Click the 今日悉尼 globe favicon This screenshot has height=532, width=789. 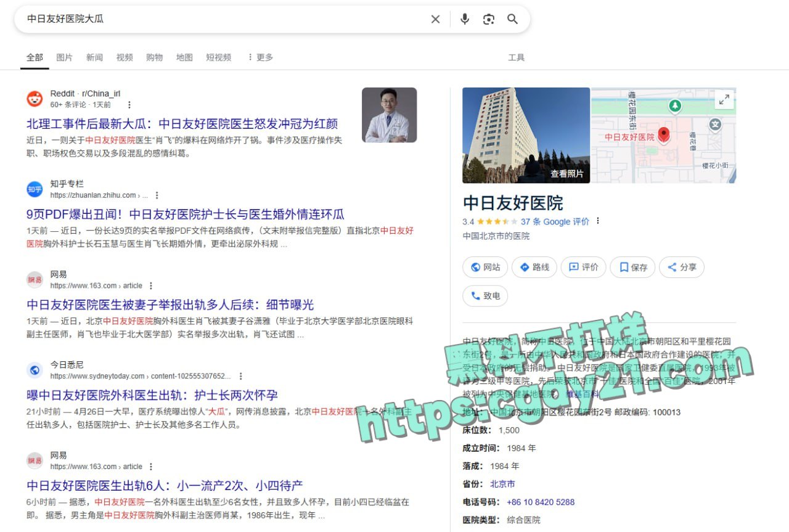tap(35, 370)
